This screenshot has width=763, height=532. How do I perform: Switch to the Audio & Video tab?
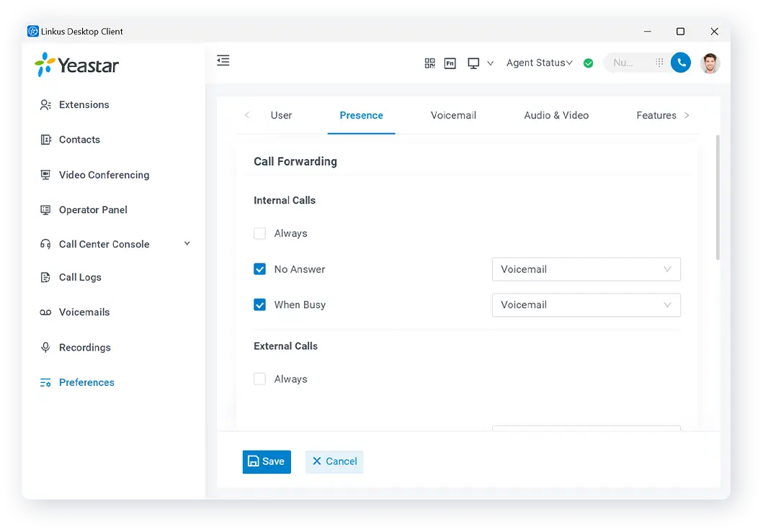556,116
